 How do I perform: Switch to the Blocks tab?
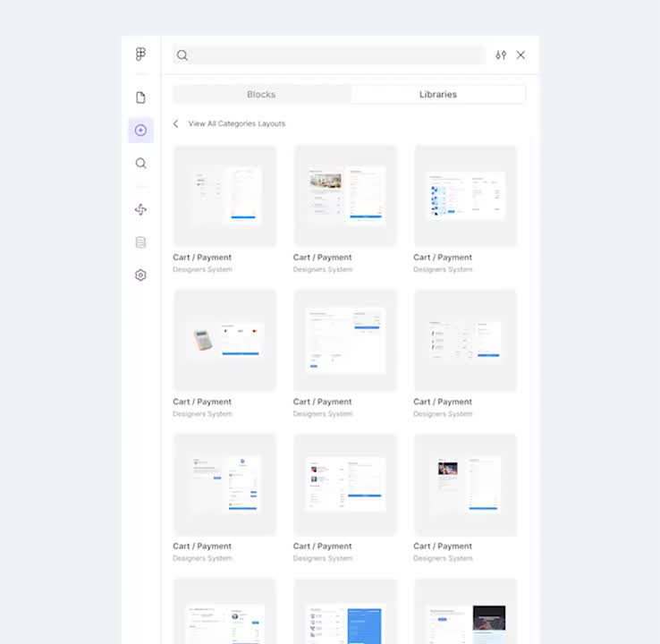coord(261,94)
